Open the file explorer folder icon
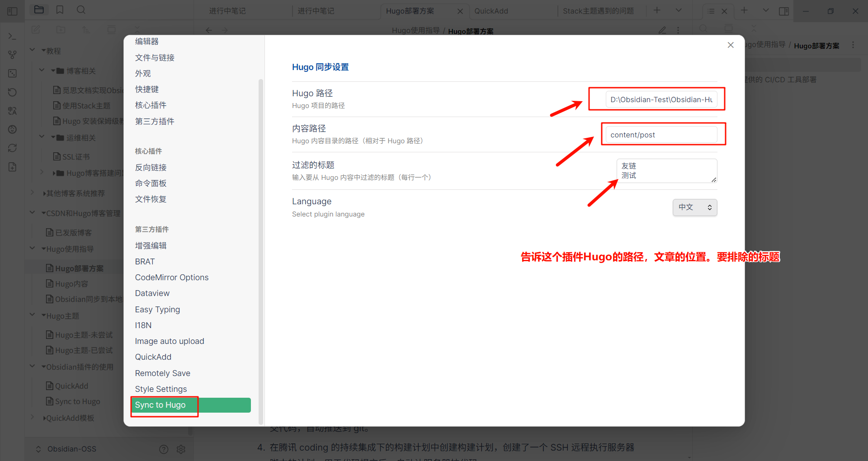Viewport: 868px width, 461px height. (39, 10)
